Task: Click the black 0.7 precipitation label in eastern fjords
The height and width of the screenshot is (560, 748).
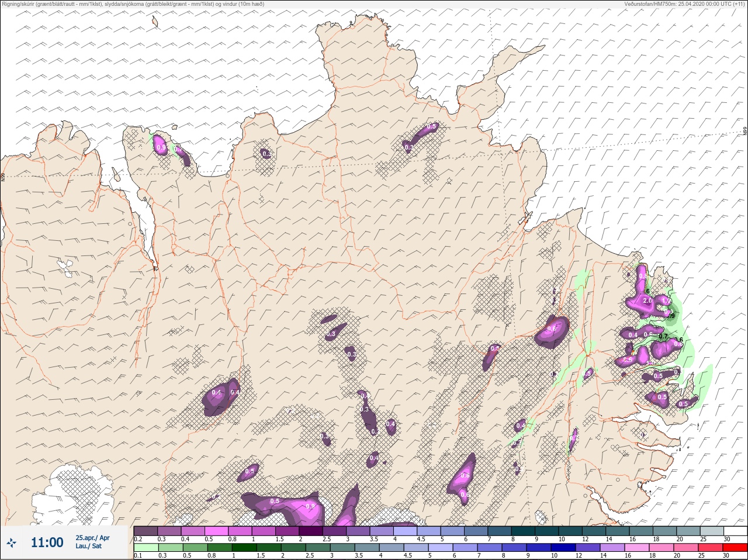Action: (663, 337)
